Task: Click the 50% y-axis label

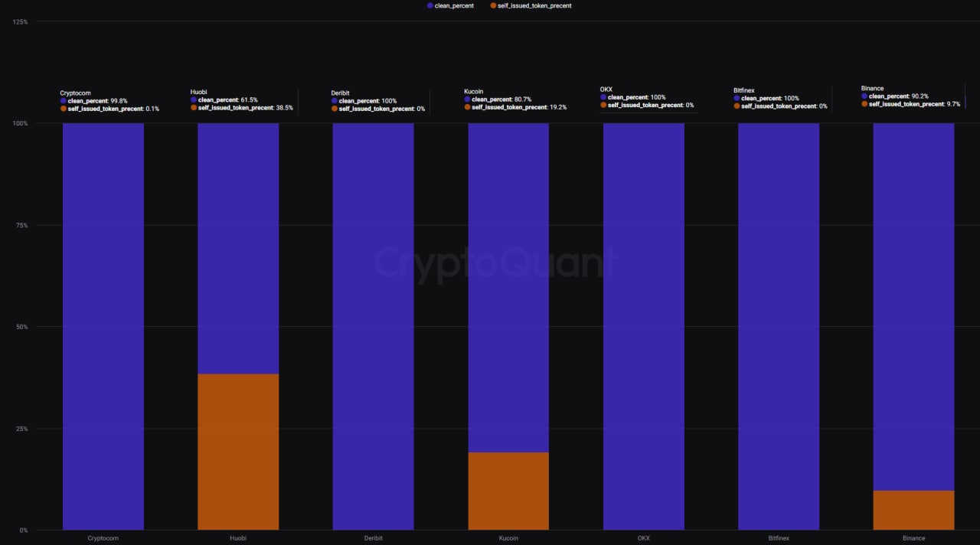Action: pyautogui.click(x=22, y=327)
